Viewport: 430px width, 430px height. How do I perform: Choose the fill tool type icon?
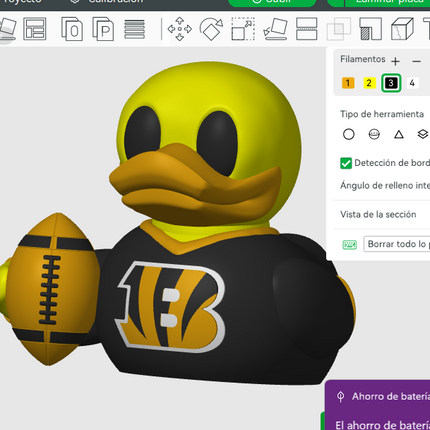pyautogui.click(x=423, y=134)
